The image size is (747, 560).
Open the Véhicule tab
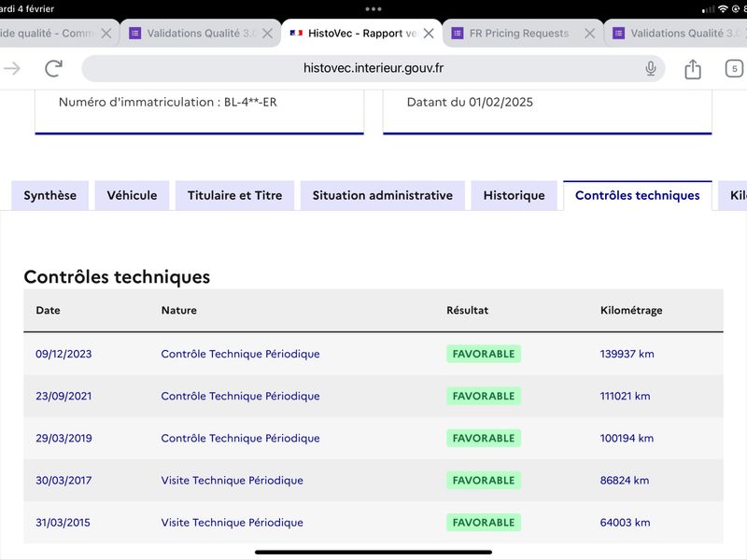coord(132,196)
